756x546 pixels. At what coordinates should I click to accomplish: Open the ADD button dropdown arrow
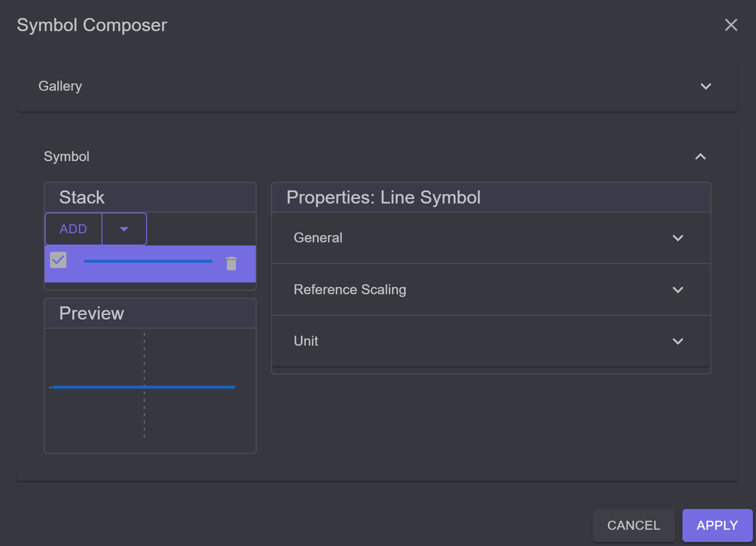(x=124, y=229)
